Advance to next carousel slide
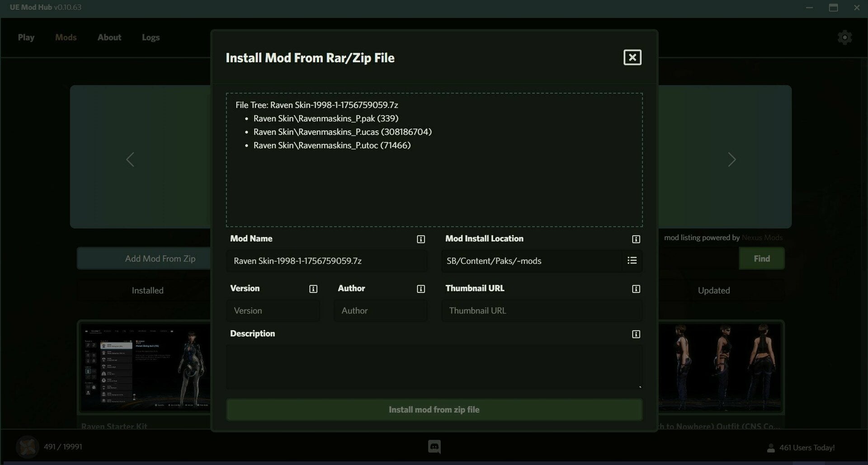 click(x=732, y=160)
